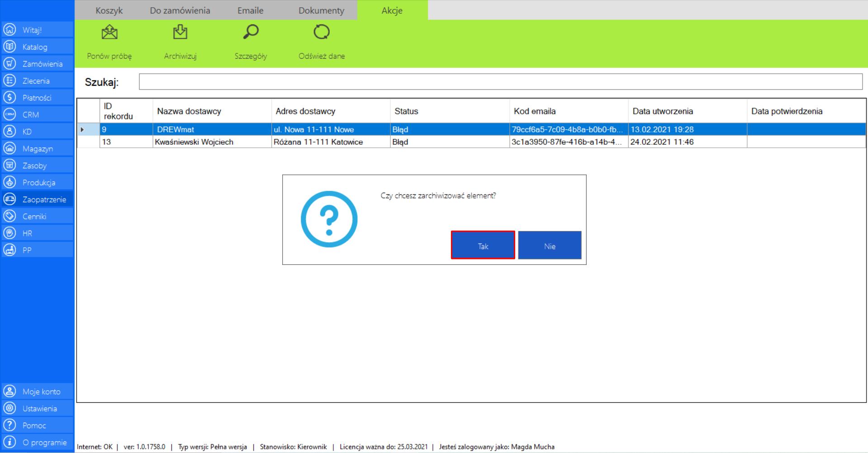The width and height of the screenshot is (868, 453).
Task: Cancel archiving with the Nie button
Action: [550, 245]
